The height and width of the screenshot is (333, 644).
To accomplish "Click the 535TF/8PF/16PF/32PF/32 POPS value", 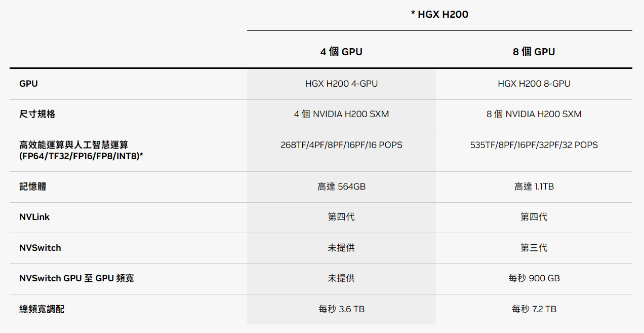I will point(534,145).
